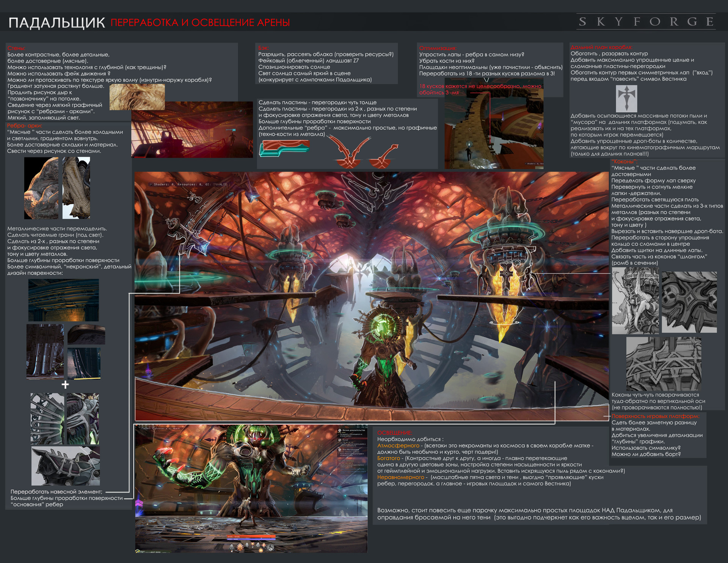Click the pink chevron marker in boss screenshot

pyautogui.click(x=139, y=503)
